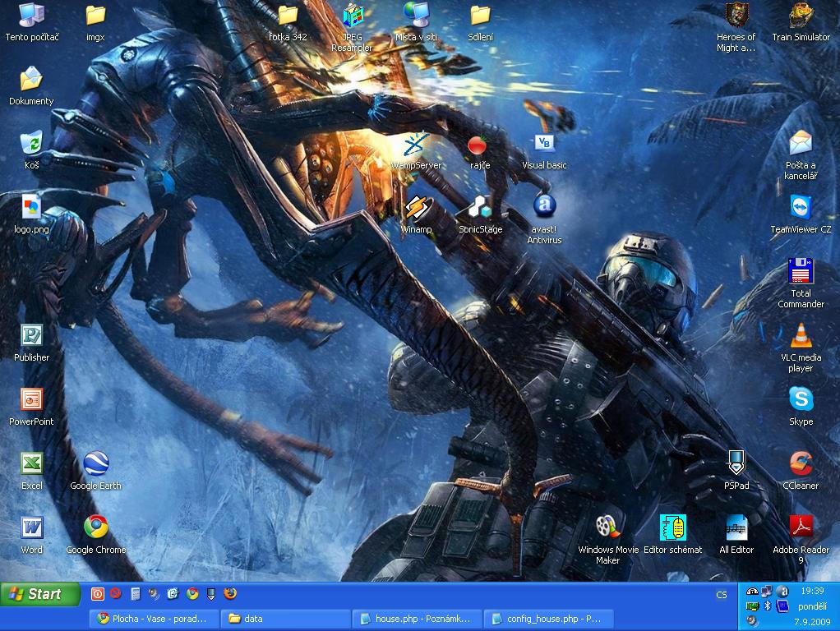Screen dimensions: 840x631
Task: Launch Editor schémat shortcut
Action: [x=673, y=536]
